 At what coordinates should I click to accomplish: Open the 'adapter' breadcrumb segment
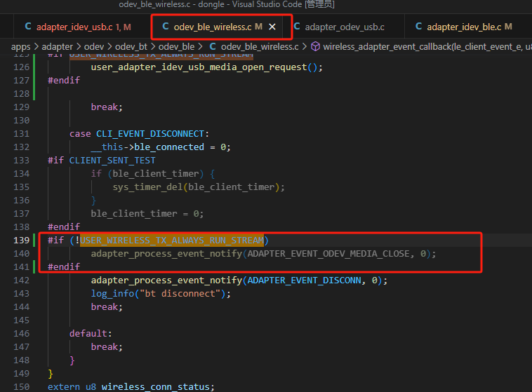click(x=57, y=46)
